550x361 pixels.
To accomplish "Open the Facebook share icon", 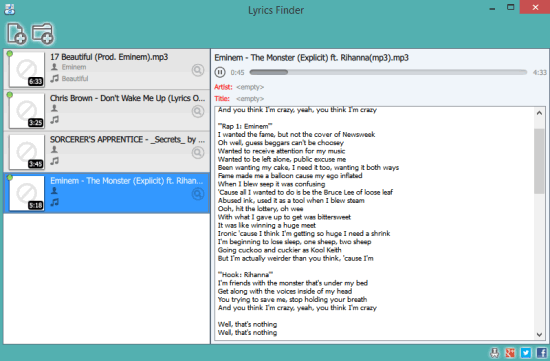I will click(x=541, y=353).
